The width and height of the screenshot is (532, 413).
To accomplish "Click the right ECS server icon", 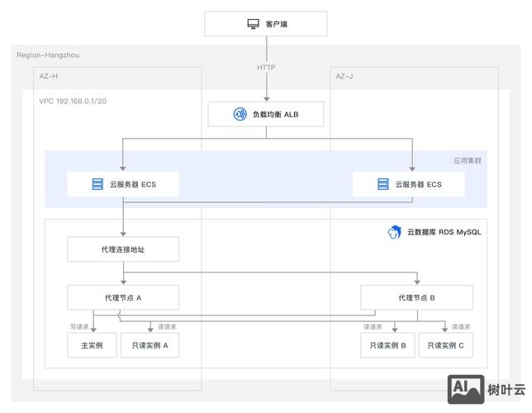I will coord(383,184).
